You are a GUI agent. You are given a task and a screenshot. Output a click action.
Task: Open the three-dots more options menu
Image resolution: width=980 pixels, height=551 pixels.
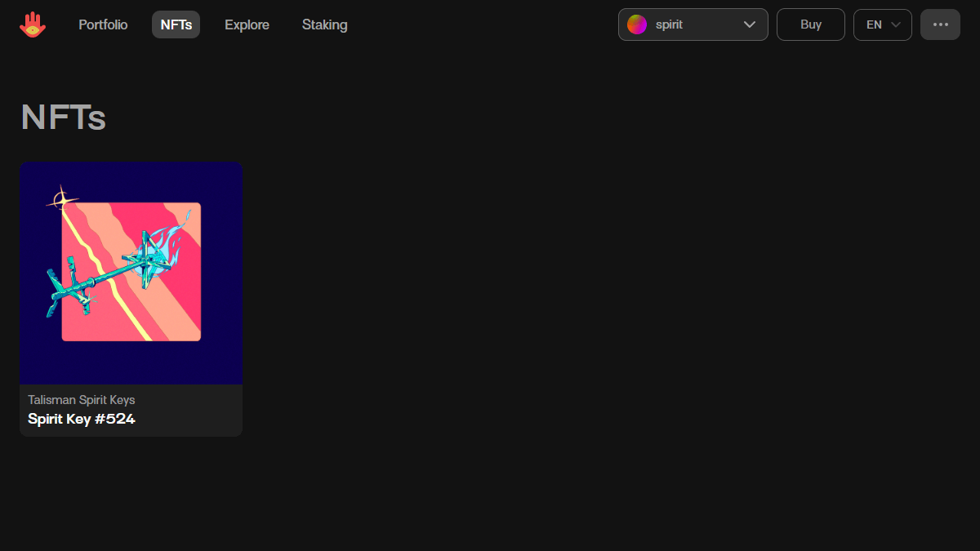tap(940, 24)
